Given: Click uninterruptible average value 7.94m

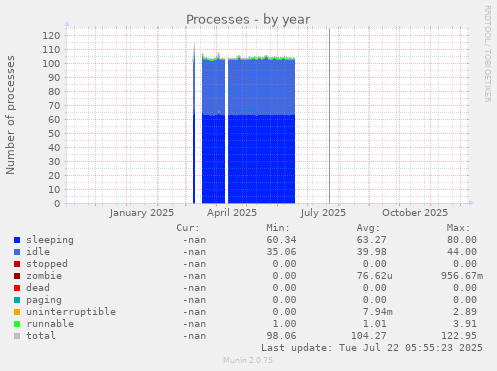Looking at the screenshot, I should pos(377,312).
